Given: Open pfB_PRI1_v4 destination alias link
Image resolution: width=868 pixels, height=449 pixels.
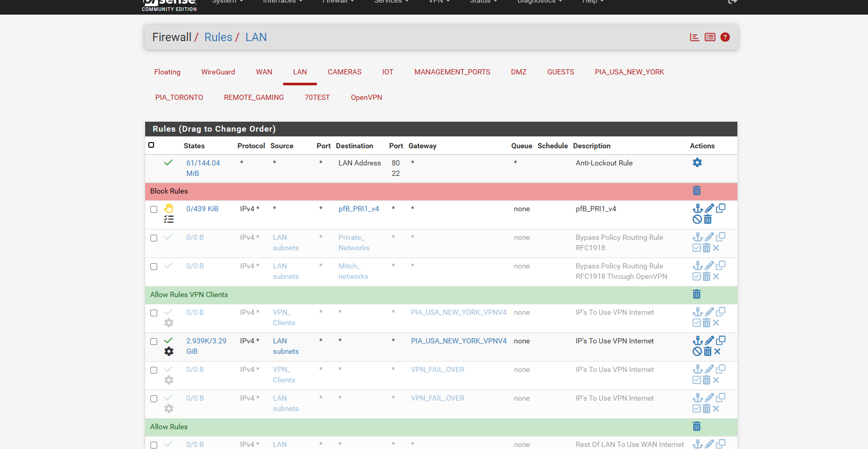Looking at the screenshot, I should pos(359,209).
